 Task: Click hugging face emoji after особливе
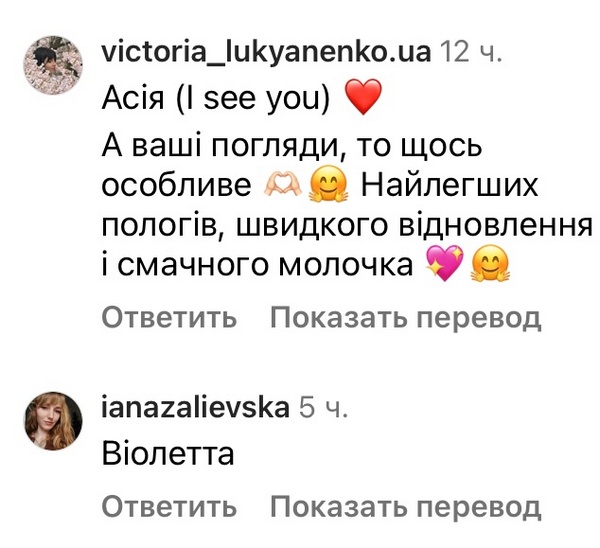(329, 186)
